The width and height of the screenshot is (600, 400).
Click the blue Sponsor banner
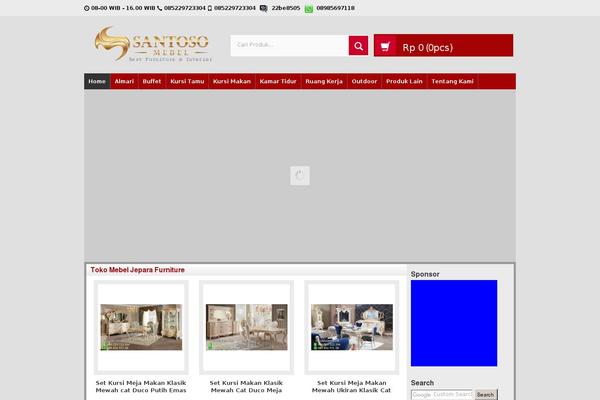pos(454,323)
